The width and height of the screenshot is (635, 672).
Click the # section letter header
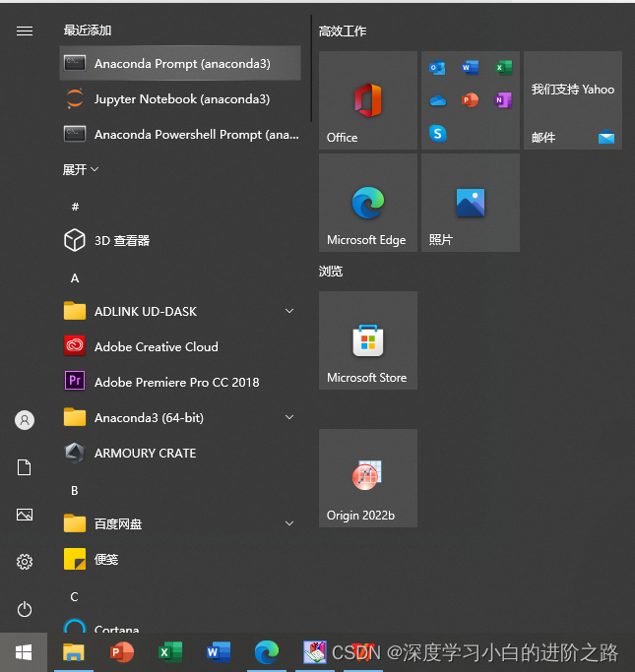click(x=75, y=207)
